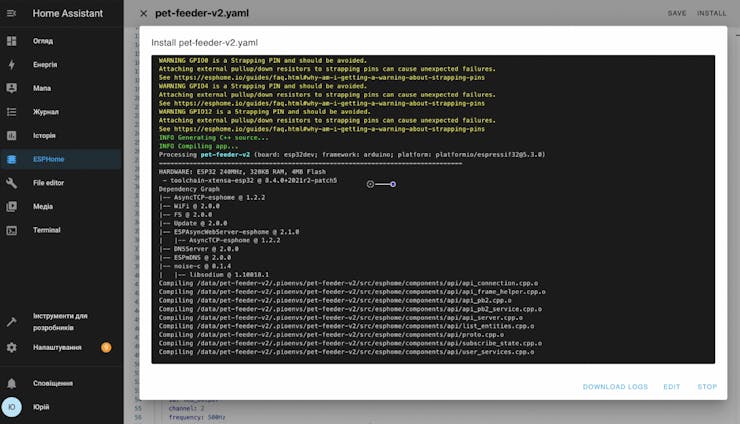Click the 'INFO Compiling app...' log line
This screenshot has width=740, height=424.
click(198, 146)
